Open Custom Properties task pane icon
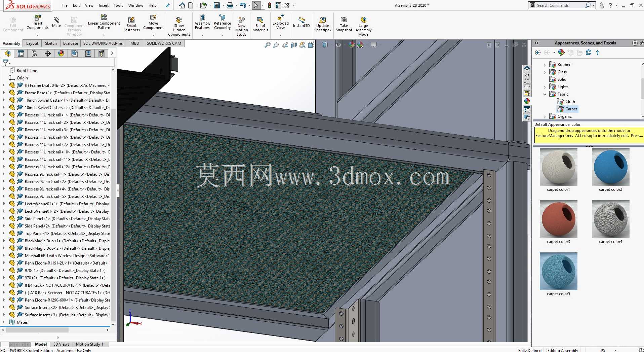 click(x=527, y=109)
